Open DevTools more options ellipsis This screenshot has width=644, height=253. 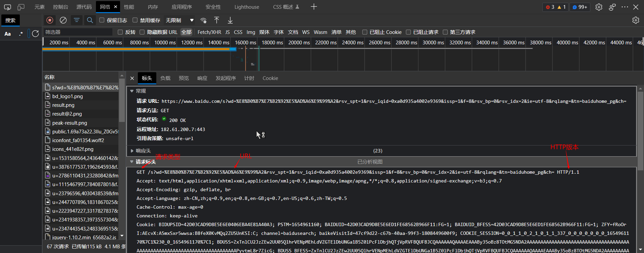(625, 7)
